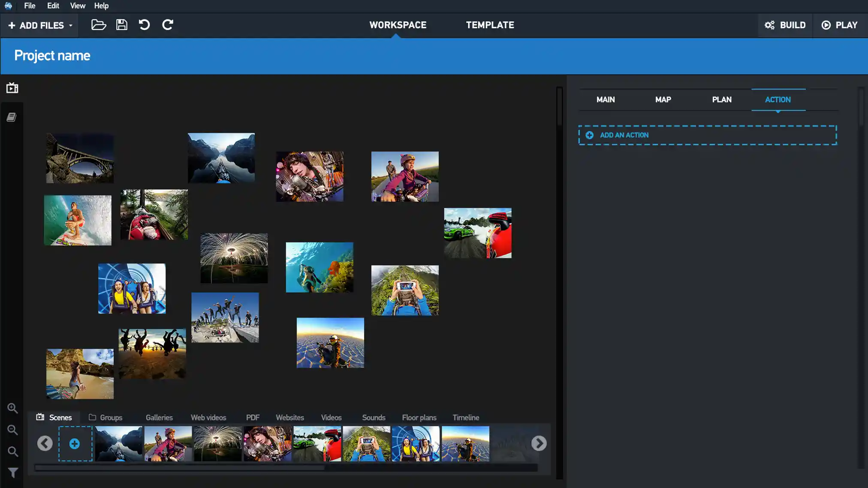This screenshot has height=488, width=868.
Task: Click Add an Action button
Action: click(x=708, y=135)
